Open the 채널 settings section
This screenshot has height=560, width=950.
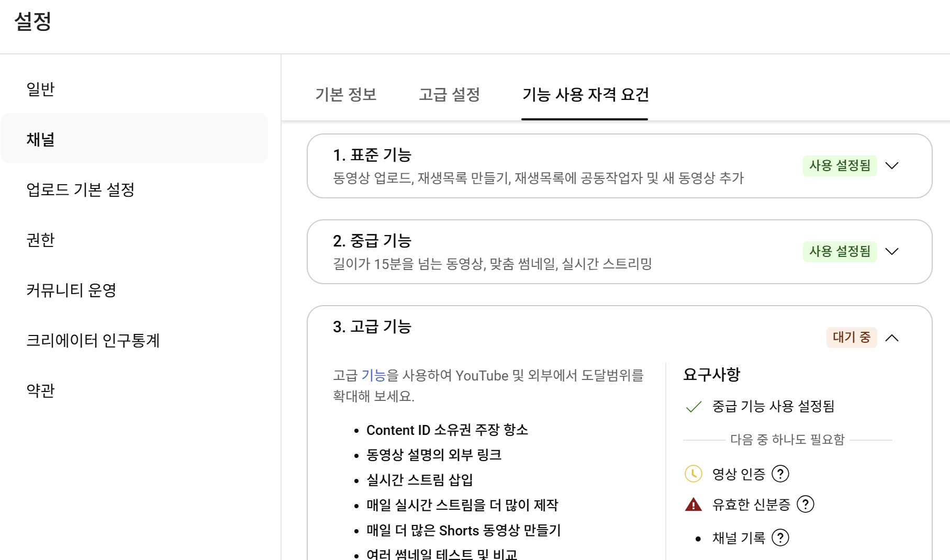tap(135, 139)
